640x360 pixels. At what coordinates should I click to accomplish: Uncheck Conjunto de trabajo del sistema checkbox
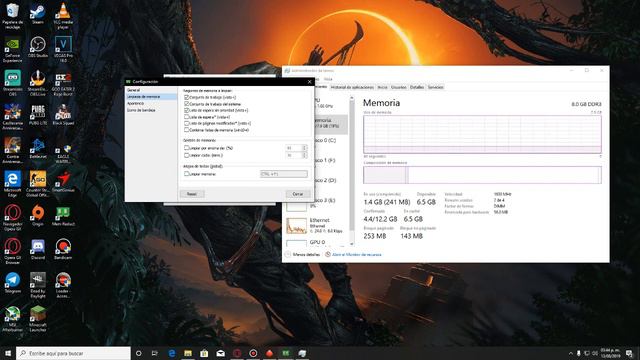coord(187,104)
